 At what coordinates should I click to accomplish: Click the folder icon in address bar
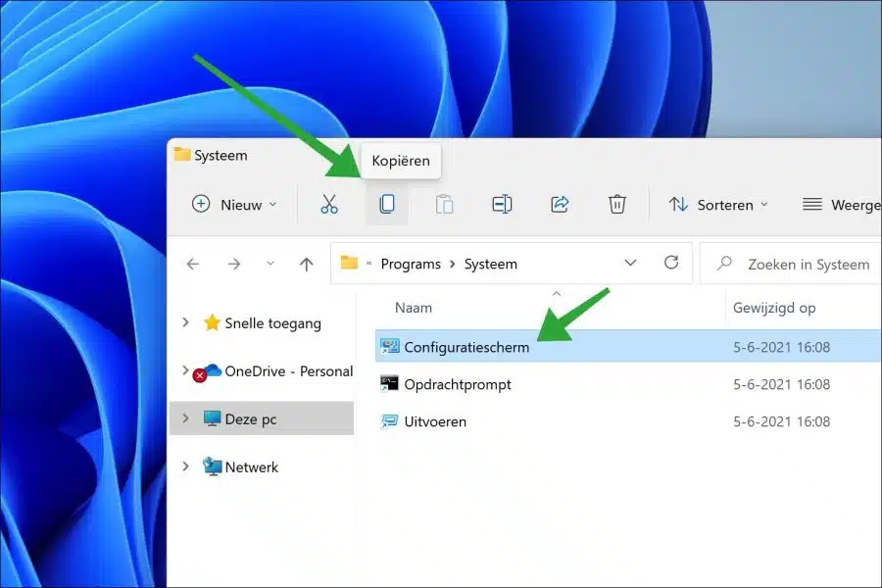349,263
